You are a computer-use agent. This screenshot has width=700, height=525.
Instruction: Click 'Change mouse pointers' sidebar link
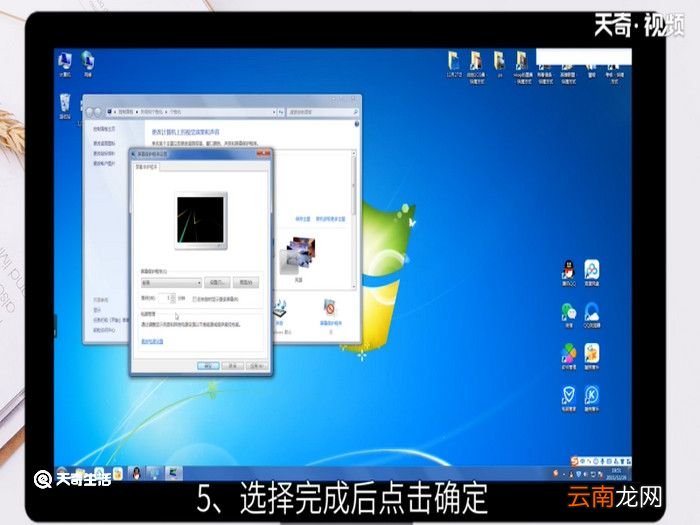(104, 154)
